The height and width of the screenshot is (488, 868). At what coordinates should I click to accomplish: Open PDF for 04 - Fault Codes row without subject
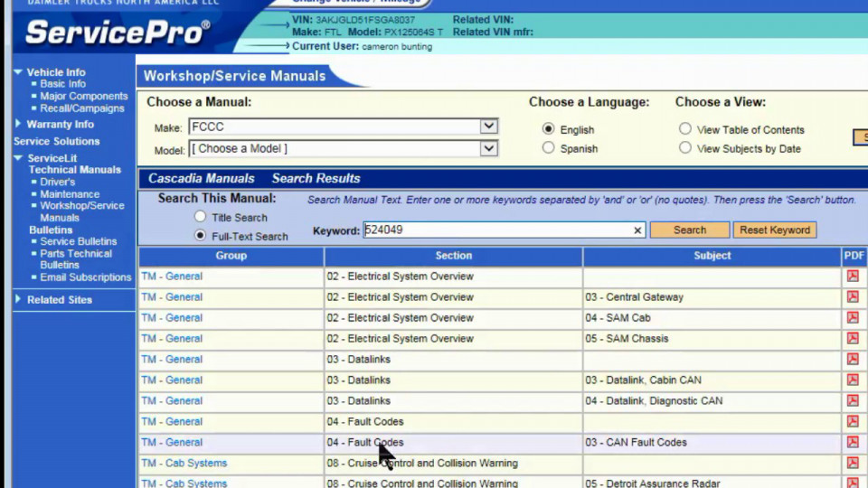(853, 421)
